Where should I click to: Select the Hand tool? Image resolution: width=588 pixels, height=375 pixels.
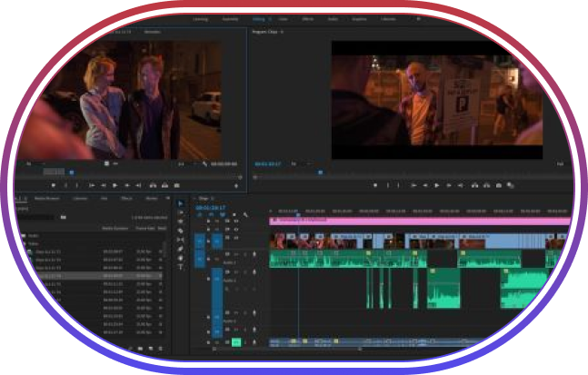coord(181,258)
